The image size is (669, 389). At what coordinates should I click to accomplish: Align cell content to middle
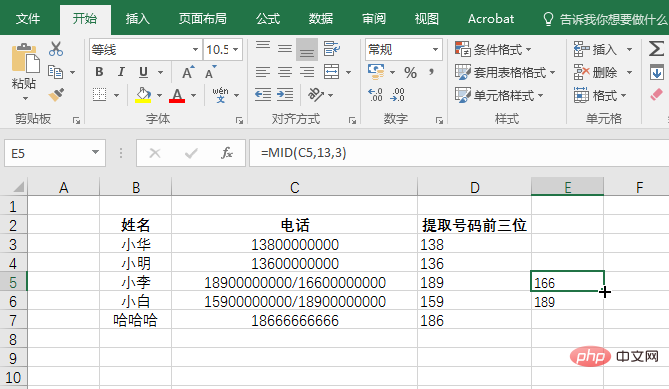[x=285, y=49]
